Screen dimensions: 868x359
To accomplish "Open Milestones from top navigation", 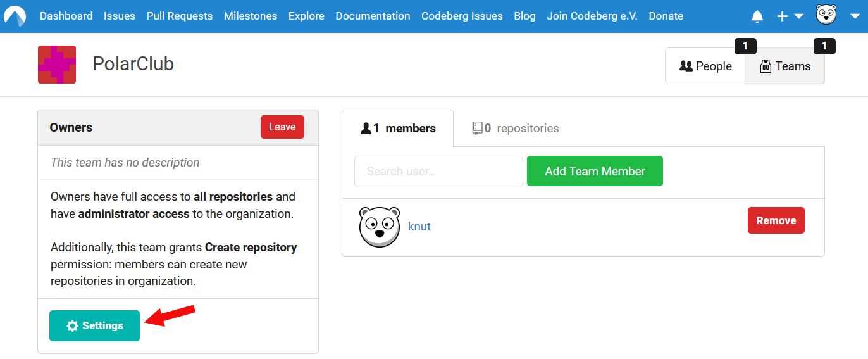I will (251, 16).
